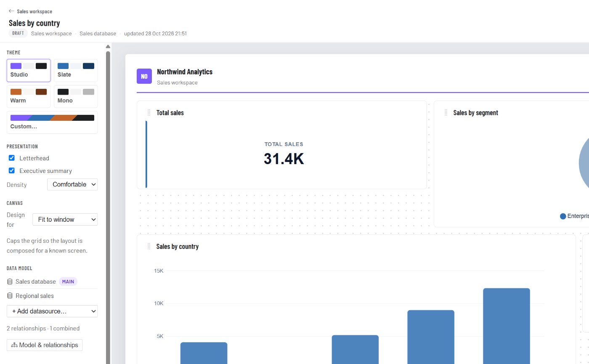Toggle the Letterhead checkbox

pos(12,158)
